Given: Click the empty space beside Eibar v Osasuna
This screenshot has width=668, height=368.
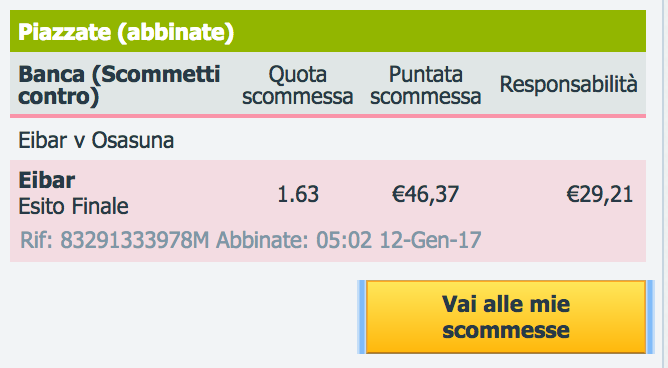Looking at the screenshot, I should pos(409,140).
